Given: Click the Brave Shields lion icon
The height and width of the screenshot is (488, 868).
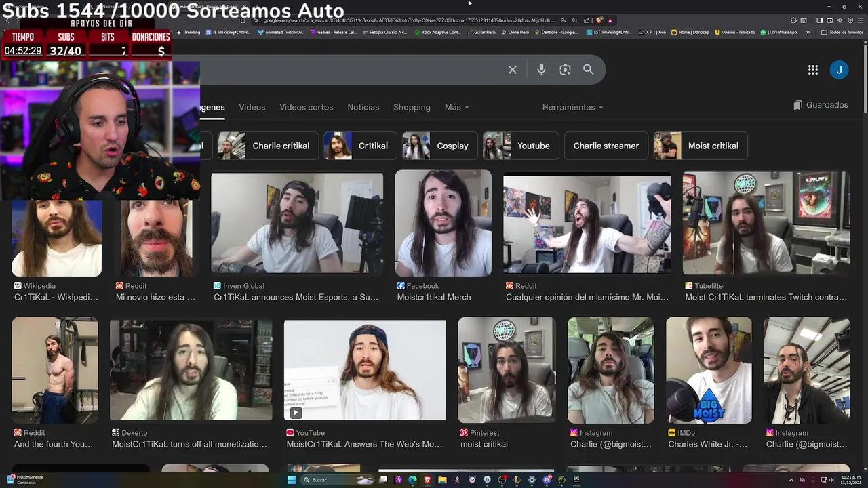Looking at the screenshot, I should (600, 20).
